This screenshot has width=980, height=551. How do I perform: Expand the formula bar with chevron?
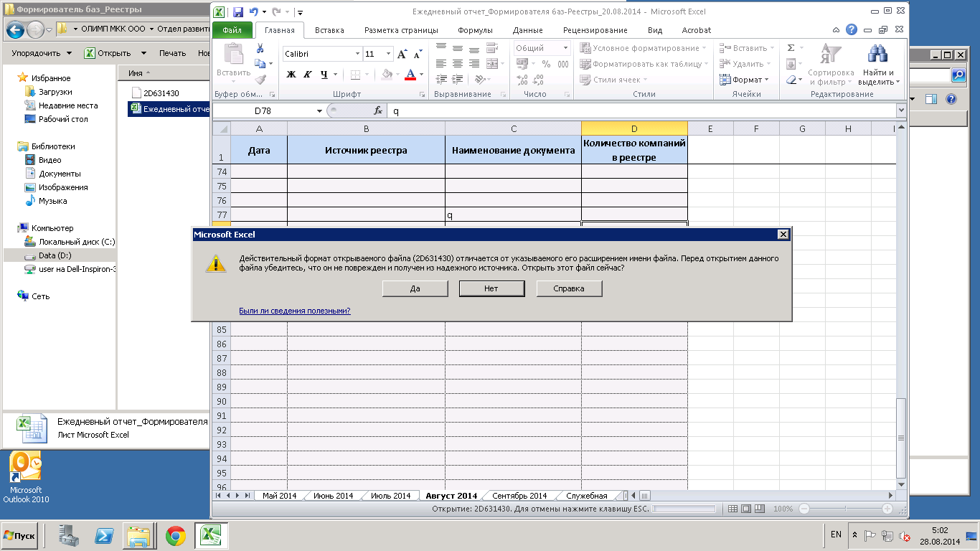[x=901, y=111]
